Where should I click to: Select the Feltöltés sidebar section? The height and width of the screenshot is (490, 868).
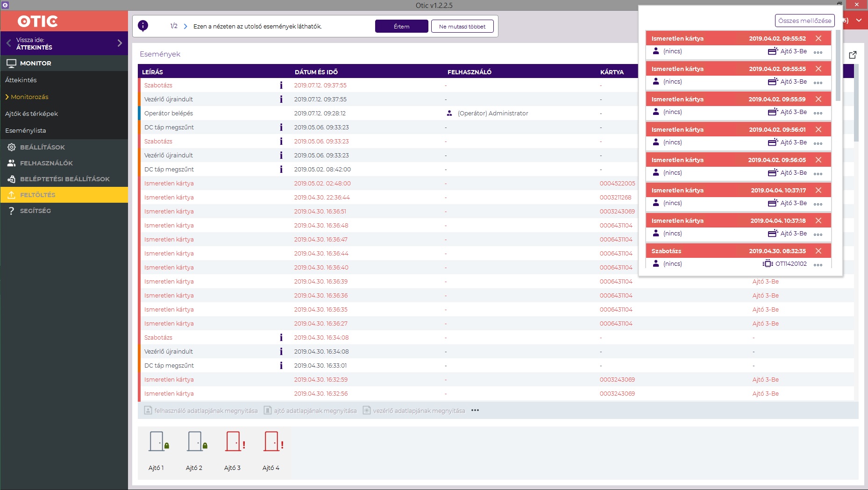37,195
